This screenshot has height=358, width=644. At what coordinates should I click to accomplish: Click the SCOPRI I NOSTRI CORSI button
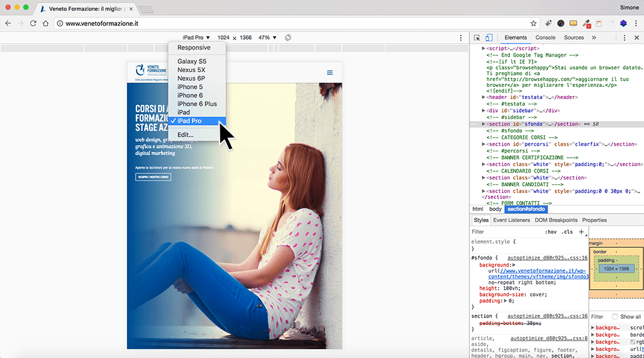tap(153, 177)
